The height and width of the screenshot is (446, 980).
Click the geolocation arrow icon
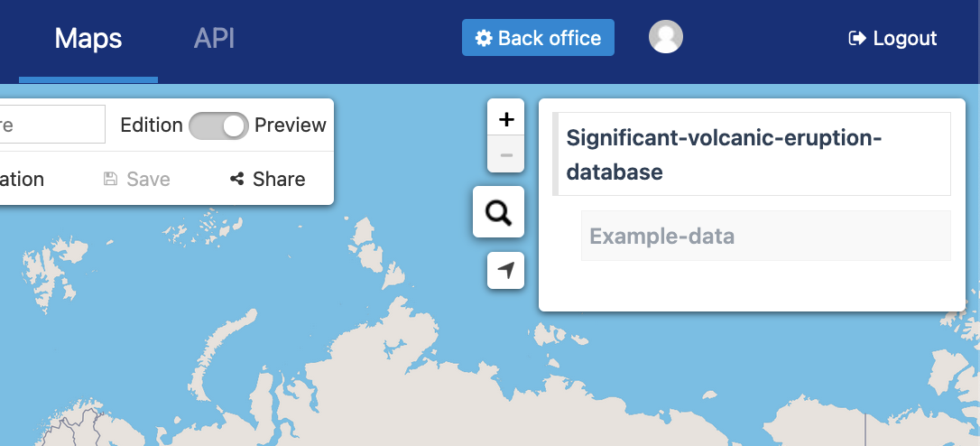tap(506, 271)
